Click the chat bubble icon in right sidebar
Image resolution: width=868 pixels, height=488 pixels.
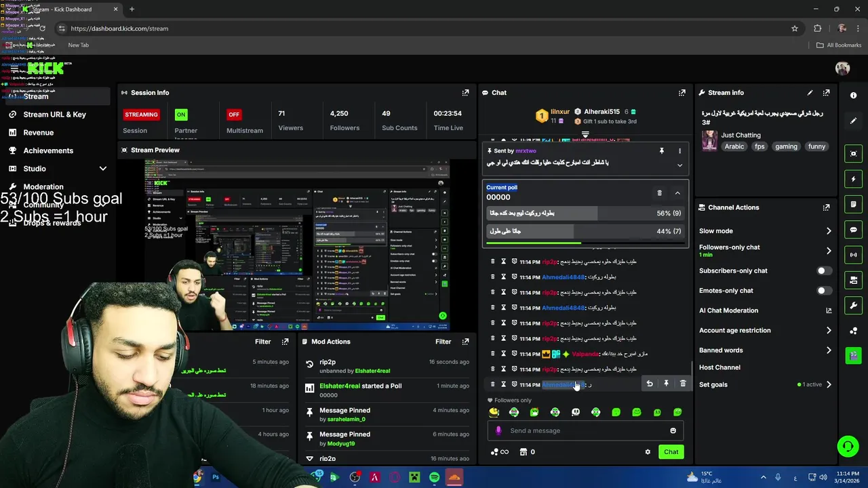coord(853,230)
